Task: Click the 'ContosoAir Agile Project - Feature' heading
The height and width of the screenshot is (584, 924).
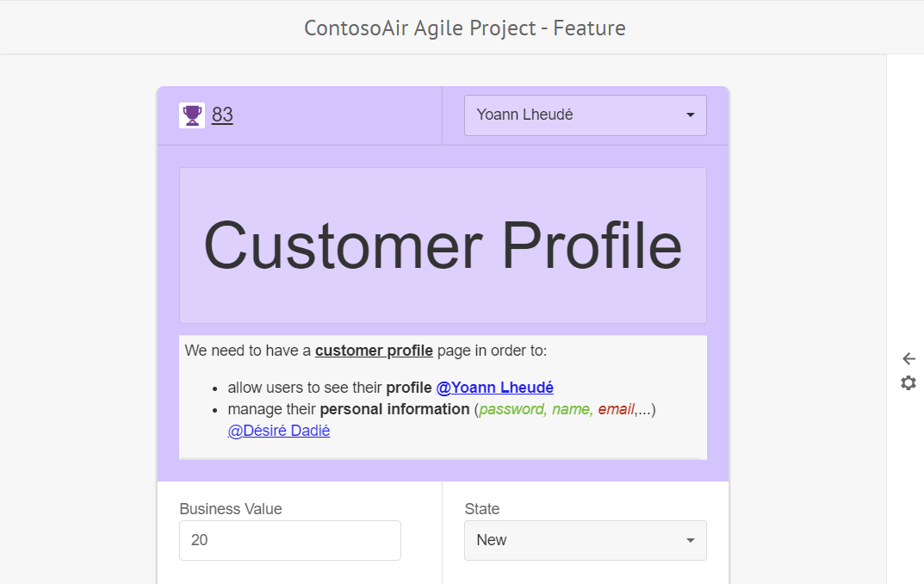Action: point(464,28)
